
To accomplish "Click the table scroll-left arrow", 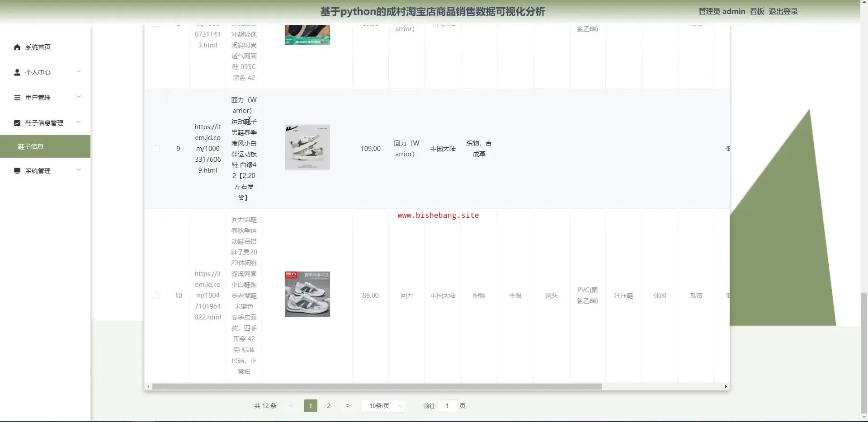I will [x=148, y=386].
